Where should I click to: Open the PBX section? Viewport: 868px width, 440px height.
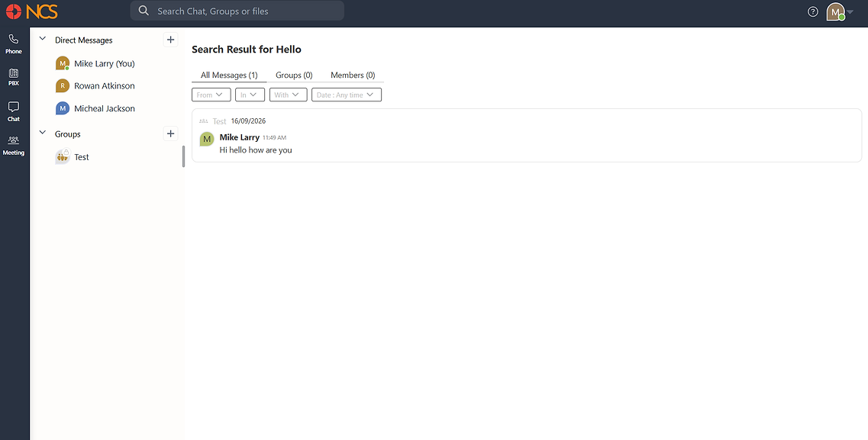tap(14, 77)
